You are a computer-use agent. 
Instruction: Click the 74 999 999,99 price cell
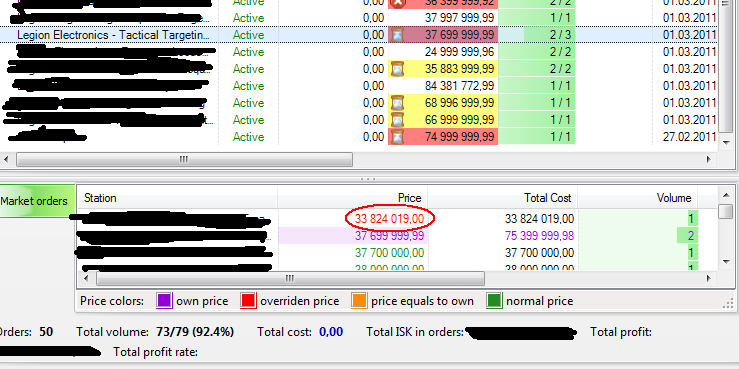460,137
